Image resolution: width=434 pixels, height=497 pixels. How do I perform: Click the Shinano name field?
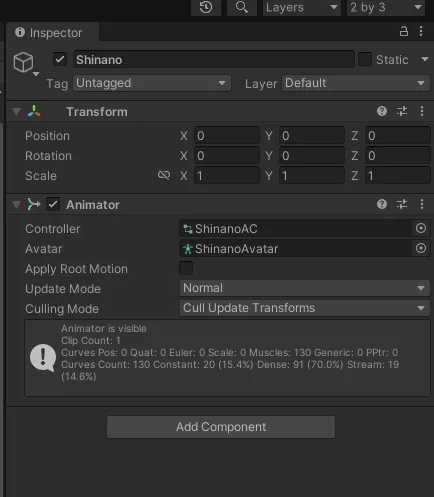point(213,60)
